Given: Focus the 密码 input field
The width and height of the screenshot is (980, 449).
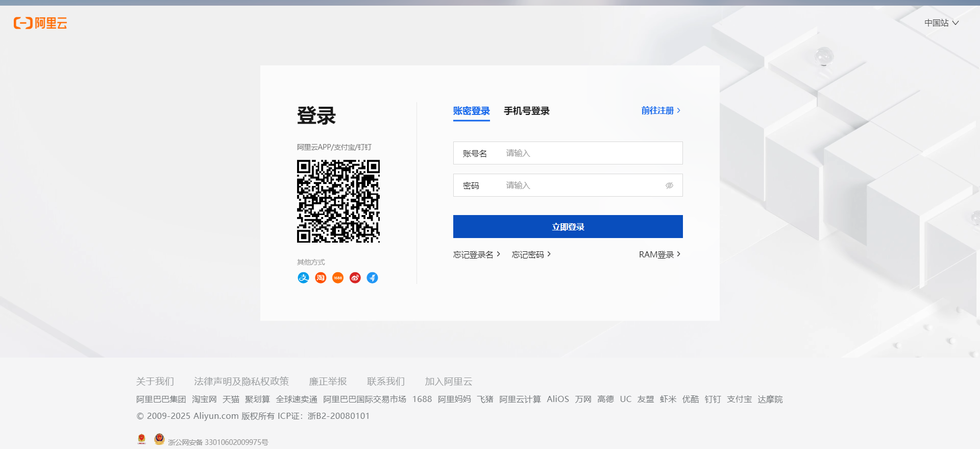Looking at the screenshot, I should (x=568, y=185).
